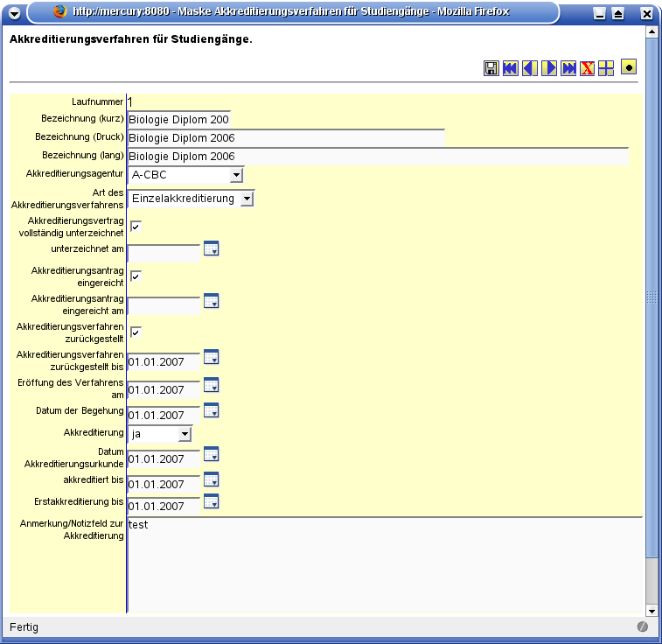Click the 'Laufnummer' label
The image size is (662, 644).
click(98, 101)
